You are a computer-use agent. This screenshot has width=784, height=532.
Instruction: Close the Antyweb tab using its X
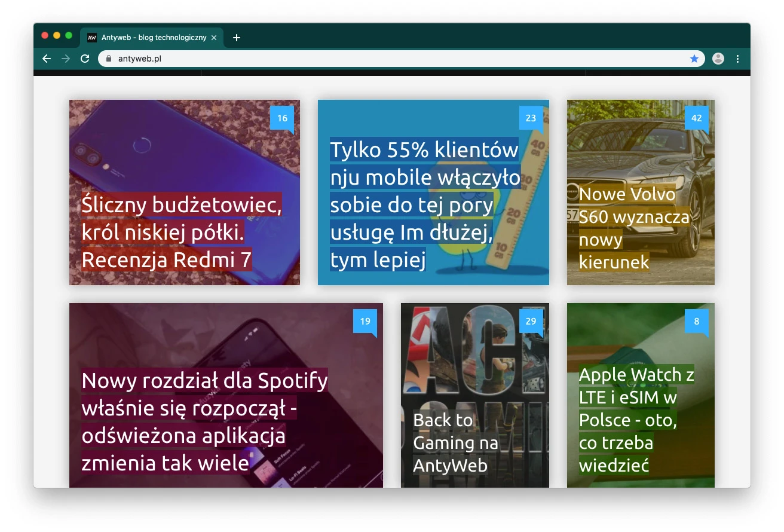tap(214, 38)
